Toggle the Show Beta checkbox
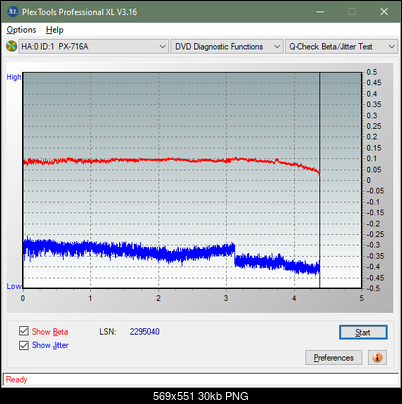Image resolution: width=402 pixels, height=404 pixels. pos(24,331)
